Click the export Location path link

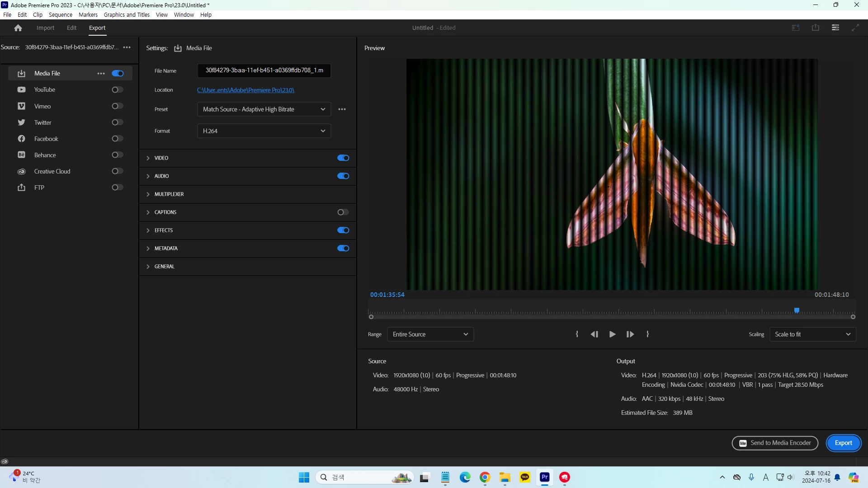pyautogui.click(x=245, y=90)
